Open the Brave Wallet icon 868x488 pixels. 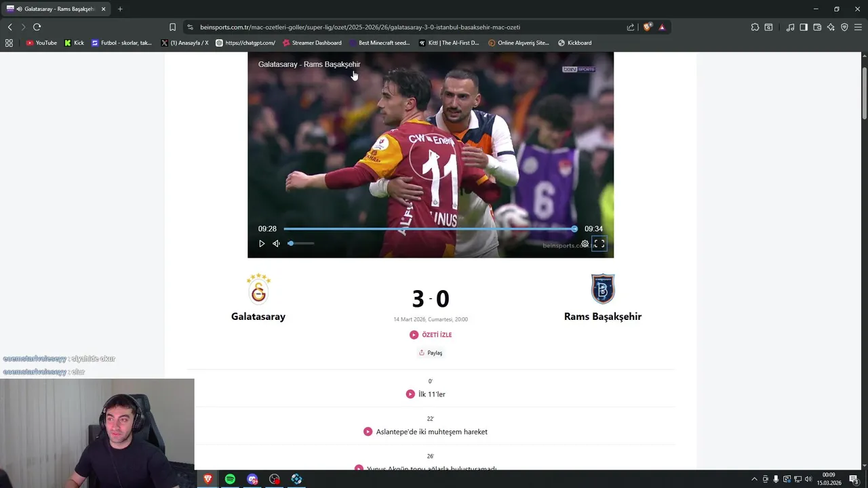pyautogui.click(x=817, y=27)
